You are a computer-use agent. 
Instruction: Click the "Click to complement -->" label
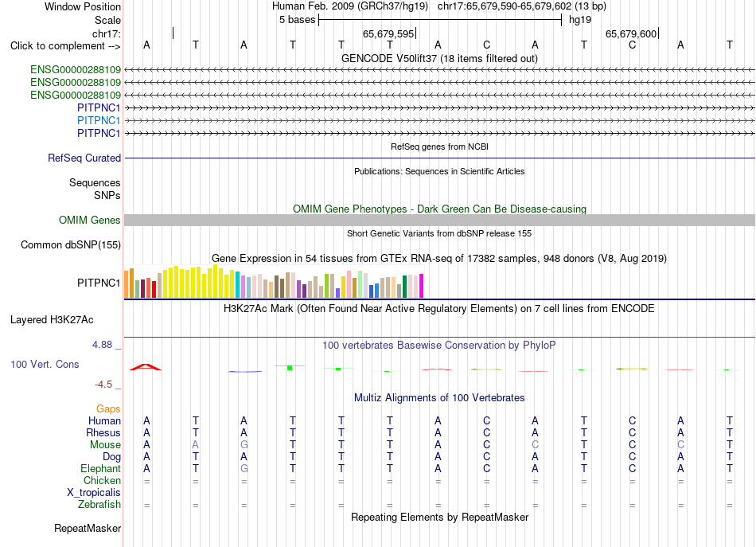pyautogui.click(x=65, y=46)
